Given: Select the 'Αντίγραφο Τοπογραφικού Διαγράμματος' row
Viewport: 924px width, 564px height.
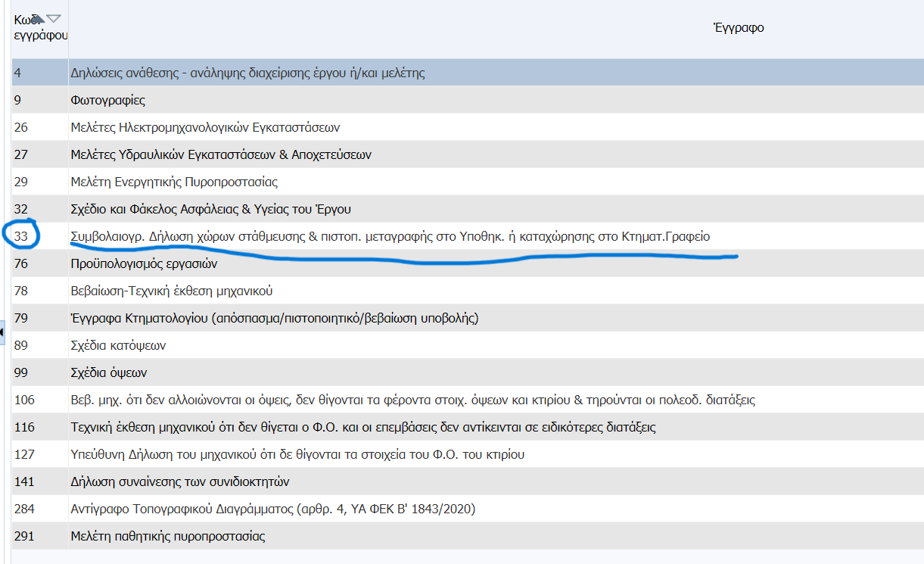Looking at the screenshot, I should point(272,509).
